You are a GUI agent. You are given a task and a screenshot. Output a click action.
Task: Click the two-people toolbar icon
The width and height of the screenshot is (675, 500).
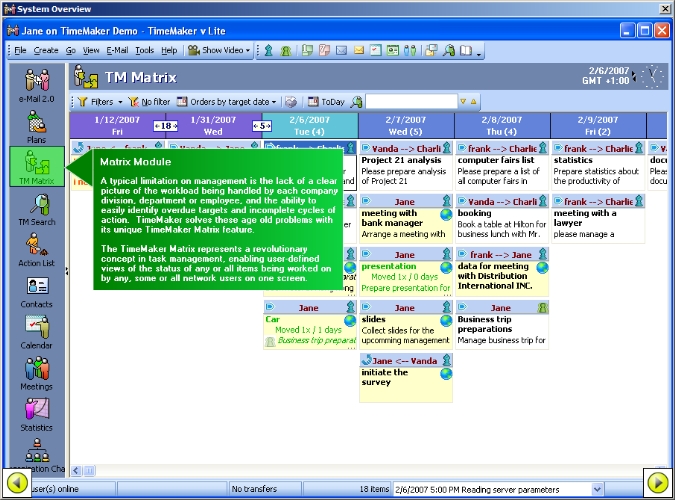coord(410,51)
